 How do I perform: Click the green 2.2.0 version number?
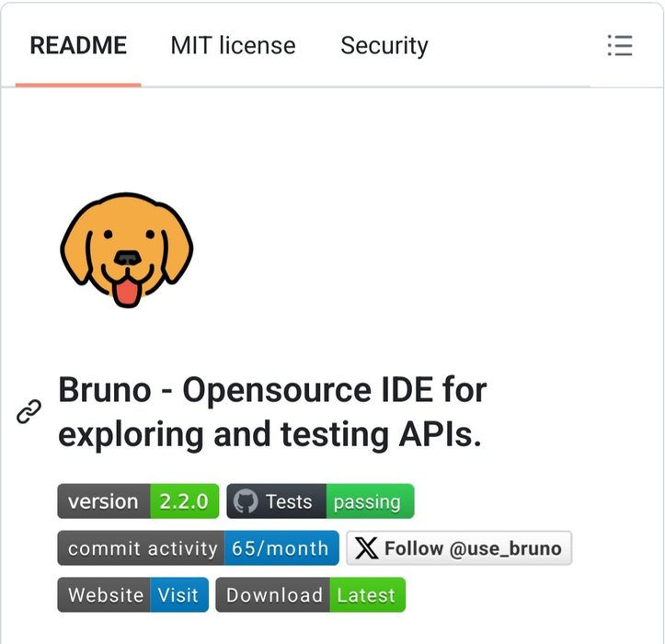click(x=184, y=501)
